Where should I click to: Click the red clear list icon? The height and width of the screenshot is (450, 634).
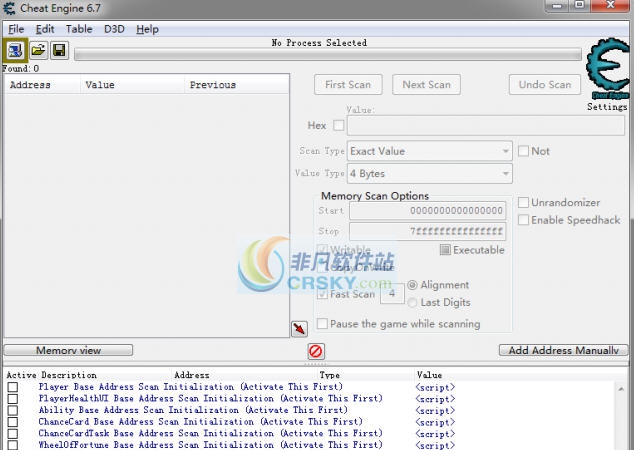[x=315, y=351]
